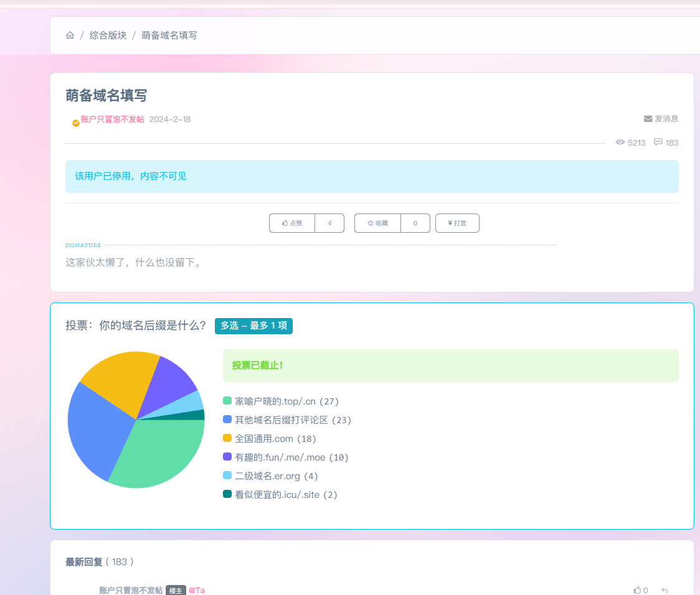This screenshot has height=595, width=700.
Task: Open 萌备域名填写 breadcrumb item
Action: (169, 35)
